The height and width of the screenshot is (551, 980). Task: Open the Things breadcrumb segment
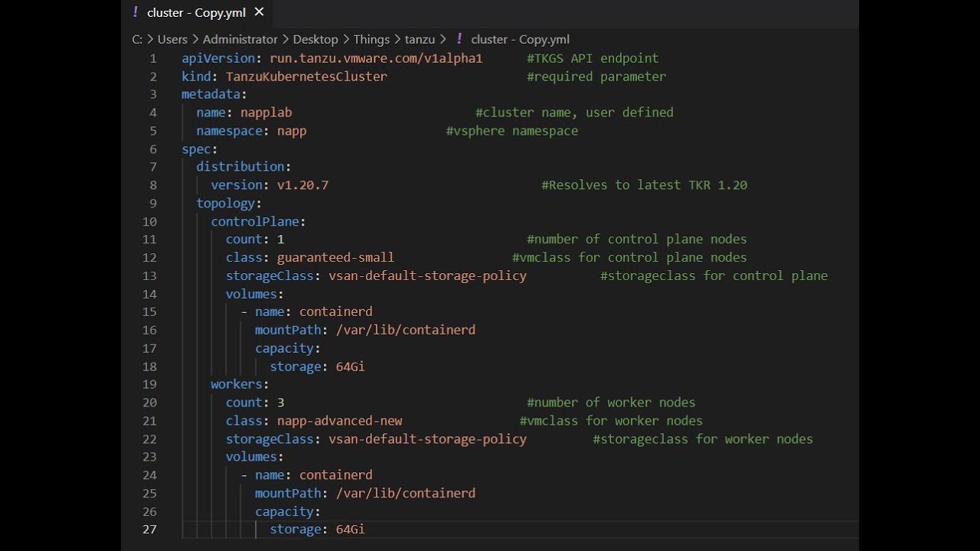click(x=371, y=39)
